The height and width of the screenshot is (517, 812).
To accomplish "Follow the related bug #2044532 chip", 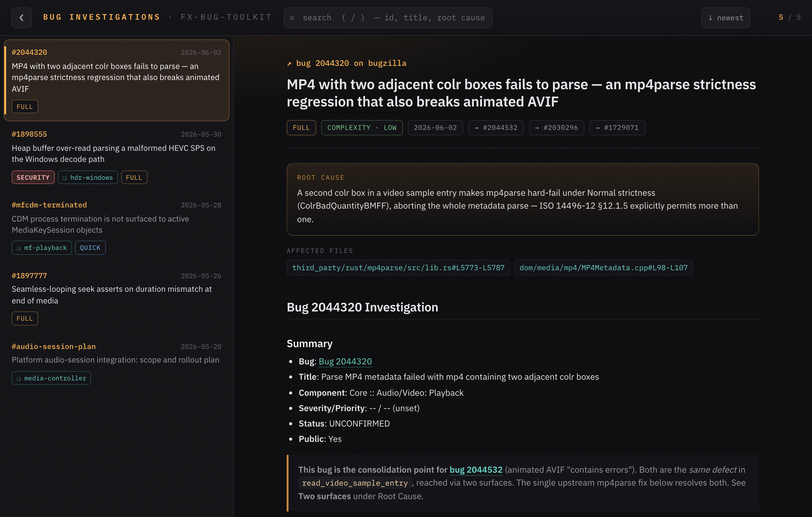I will [496, 128].
